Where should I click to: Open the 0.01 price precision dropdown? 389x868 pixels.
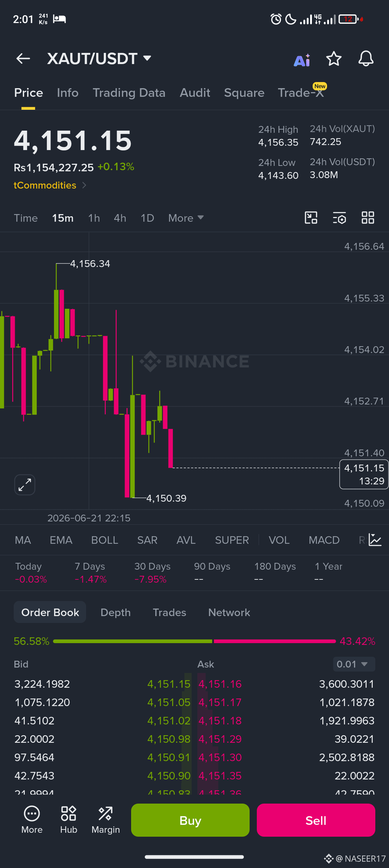pyautogui.click(x=354, y=664)
